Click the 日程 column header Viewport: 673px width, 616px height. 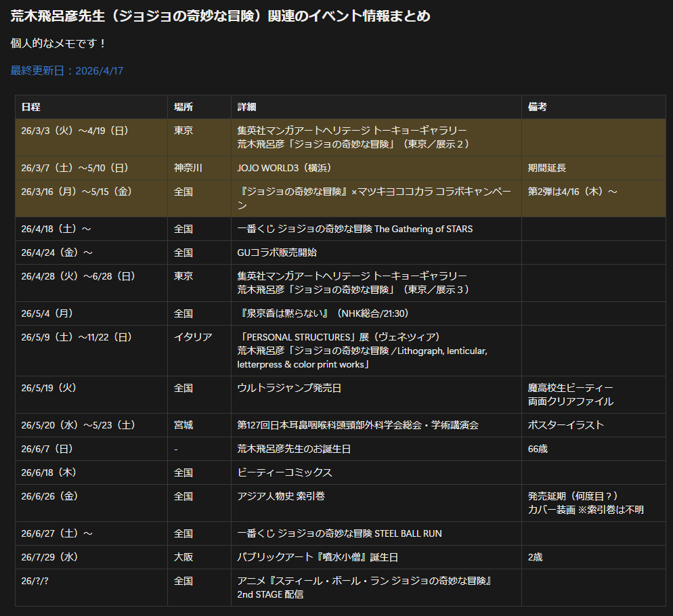(x=91, y=107)
